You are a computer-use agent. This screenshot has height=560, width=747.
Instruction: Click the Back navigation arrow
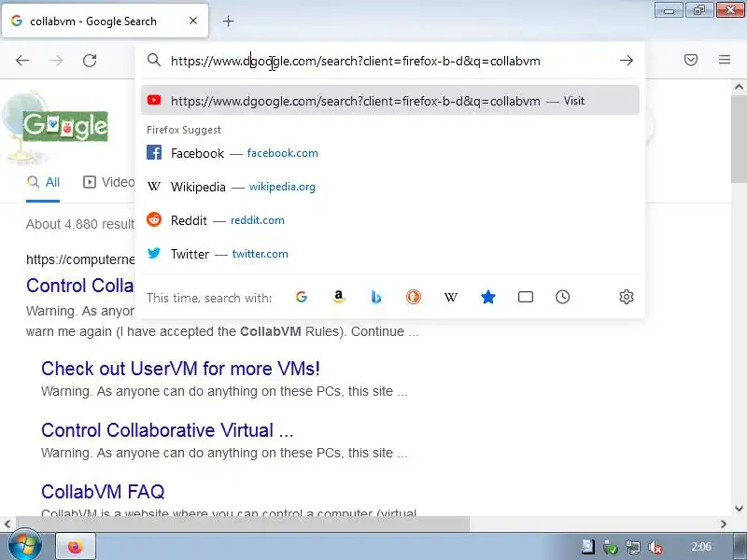pos(22,61)
